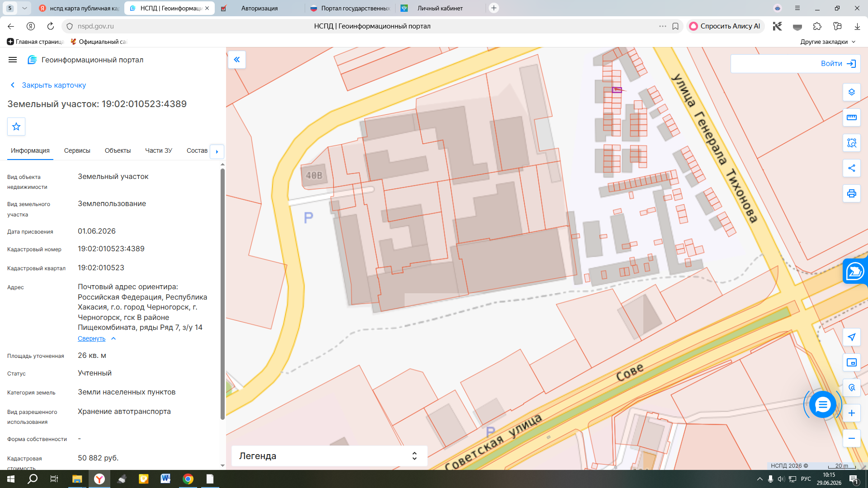Screen dimensions: 868x488
Task: Open Главная страница bookmark
Action: 36,42
